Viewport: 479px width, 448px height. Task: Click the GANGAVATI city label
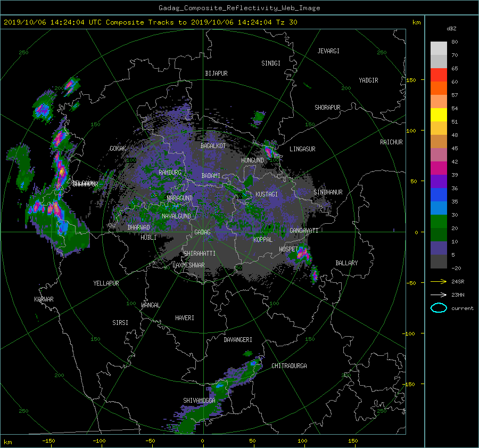pyautogui.click(x=304, y=231)
